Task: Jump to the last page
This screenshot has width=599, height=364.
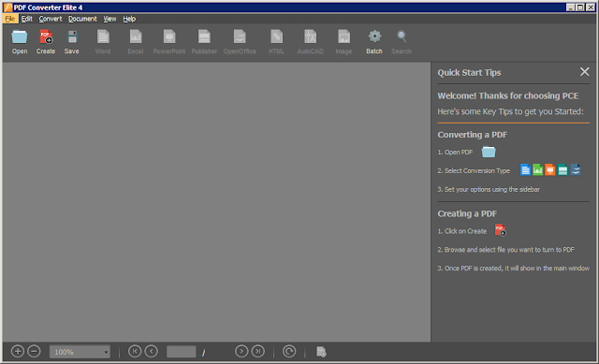Action: [x=258, y=351]
